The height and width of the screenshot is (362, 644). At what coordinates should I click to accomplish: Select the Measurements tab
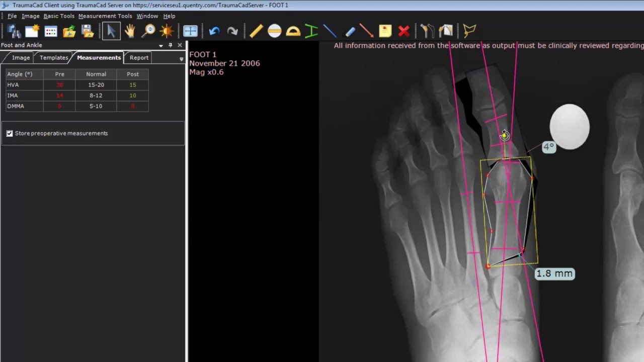[99, 58]
